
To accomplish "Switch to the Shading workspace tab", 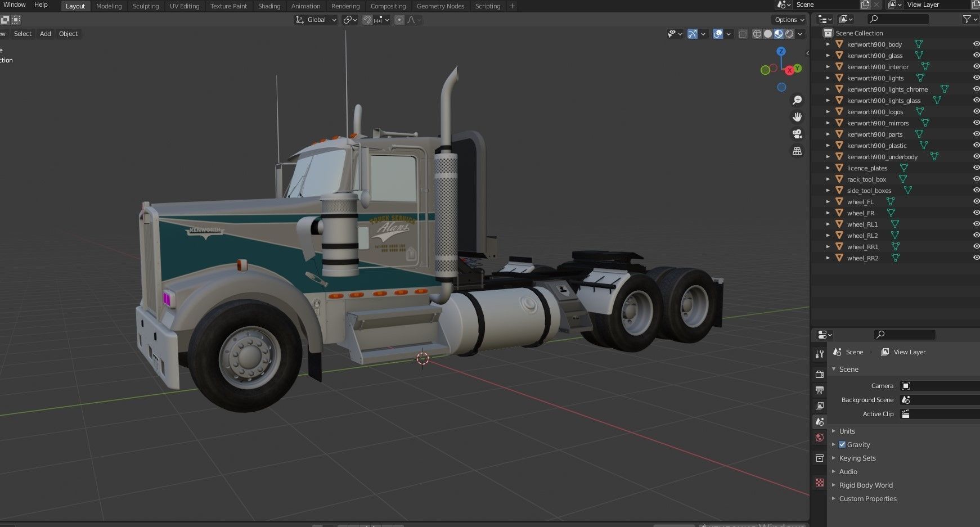I will tap(269, 6).
